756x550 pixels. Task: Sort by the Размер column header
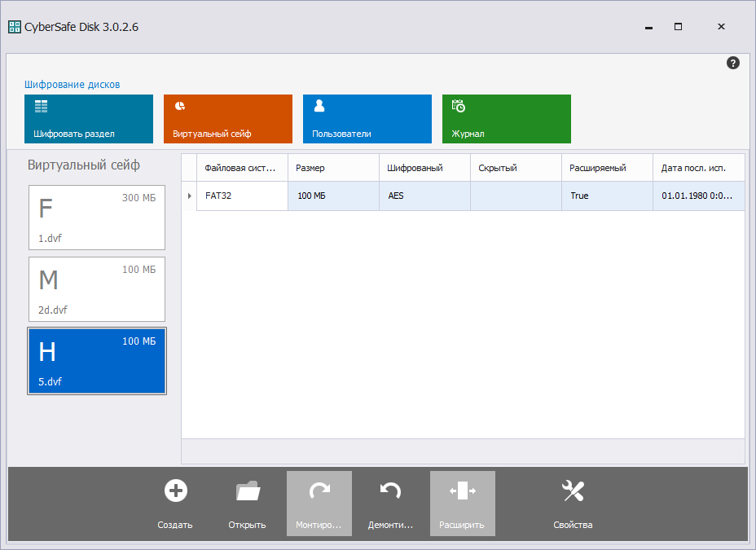[333, 168]
